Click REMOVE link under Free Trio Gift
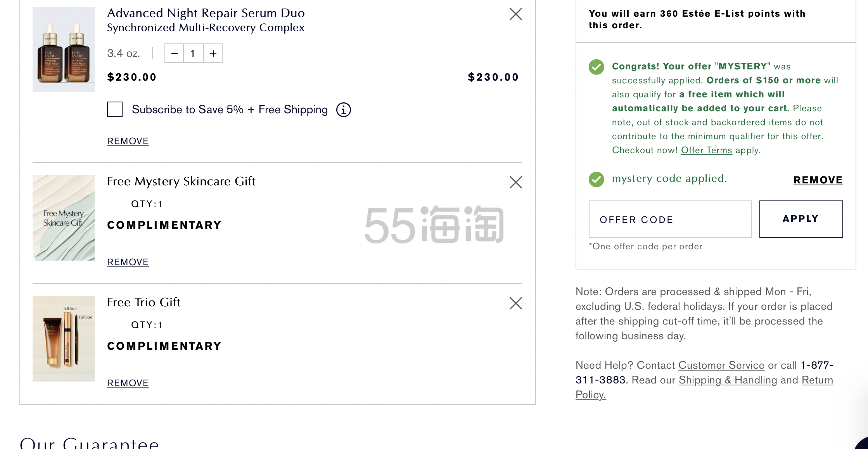Image resolution: width=868 pixels, height=449 pixels. 128,383
